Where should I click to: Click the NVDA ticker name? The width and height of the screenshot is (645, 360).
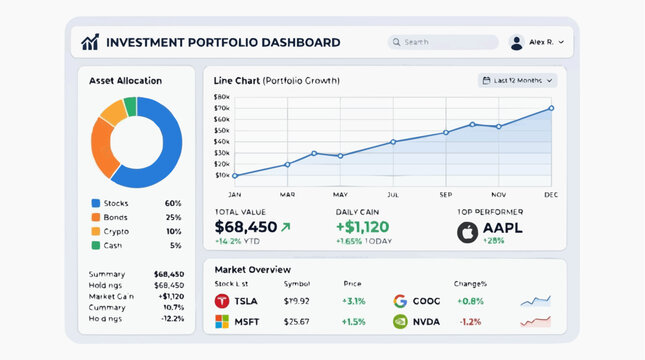click(426, 322)
